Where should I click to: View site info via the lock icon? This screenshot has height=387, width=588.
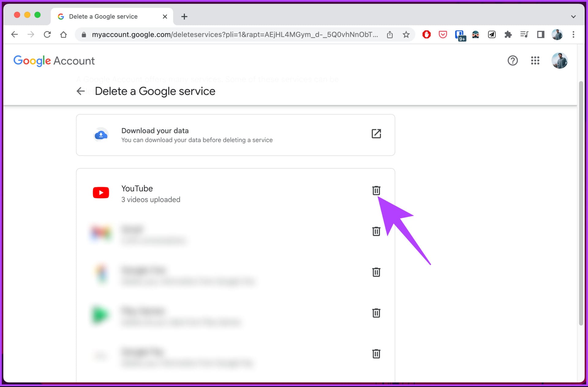[84, 35]
